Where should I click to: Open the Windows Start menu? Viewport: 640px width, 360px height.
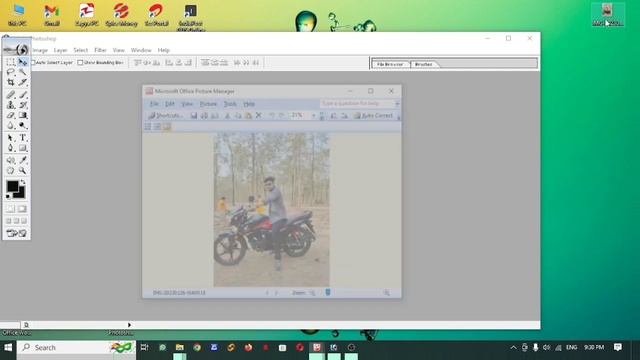(x=8, y=347)
